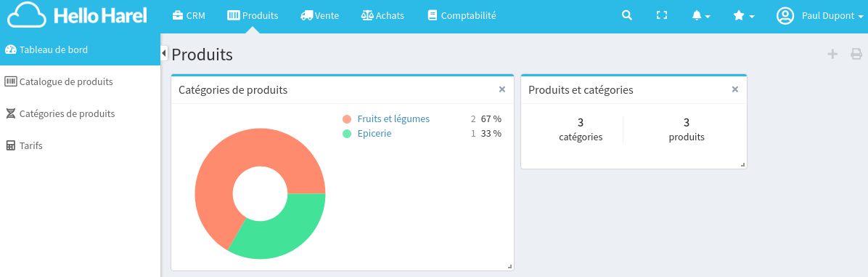The height and width of the screenshot is (277, 868).
Task: Click the Fruits et légumes link
Action: 393,119
